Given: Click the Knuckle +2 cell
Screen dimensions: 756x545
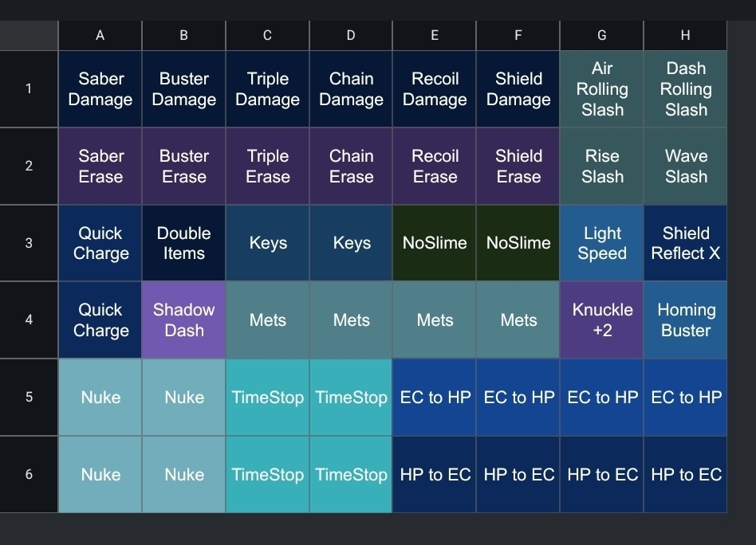Looking at the screenshot, I should tap(602, 320).
